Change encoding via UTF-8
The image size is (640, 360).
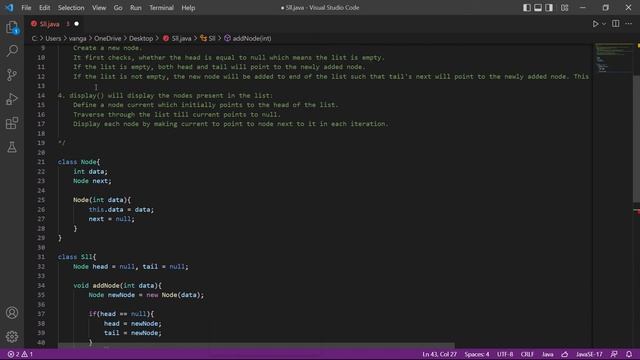pyautogui.click(x=505, y=354)
